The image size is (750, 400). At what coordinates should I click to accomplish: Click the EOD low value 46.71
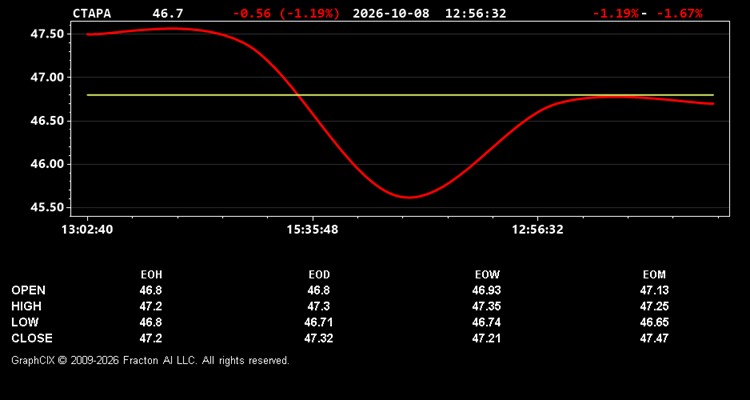319,322
